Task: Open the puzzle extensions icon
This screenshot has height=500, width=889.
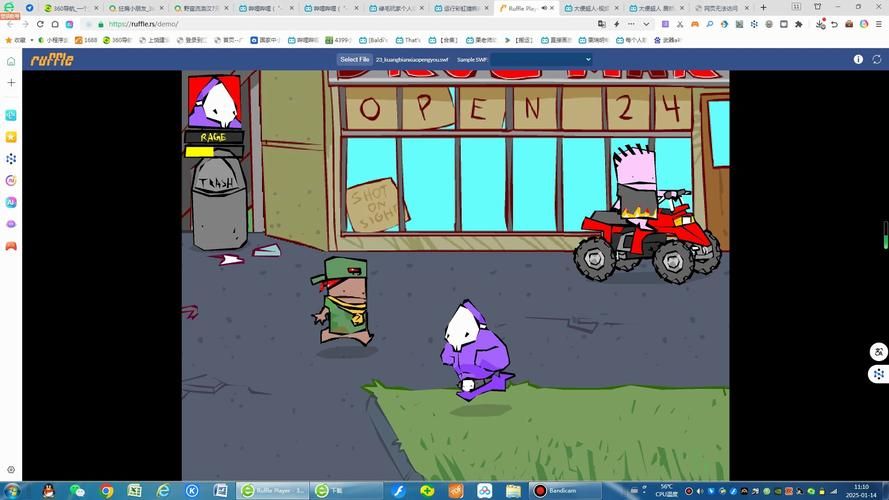Action: pyautogui.click(x=799, y=24)
